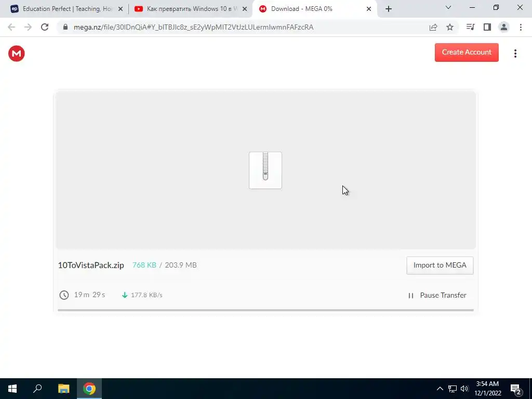532x399 pixels.
Task: Switch to the Education Perfect tab
Action: 67,9
